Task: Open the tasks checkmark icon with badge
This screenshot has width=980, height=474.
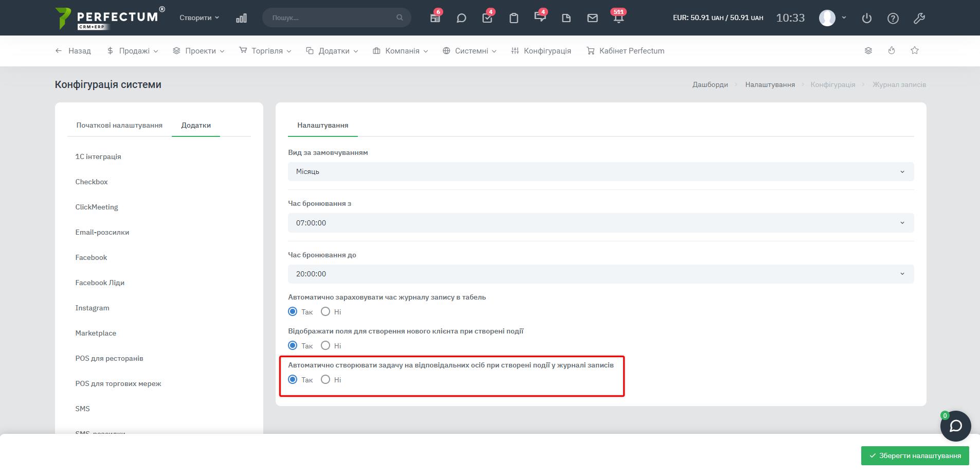Action: (487, 18)
